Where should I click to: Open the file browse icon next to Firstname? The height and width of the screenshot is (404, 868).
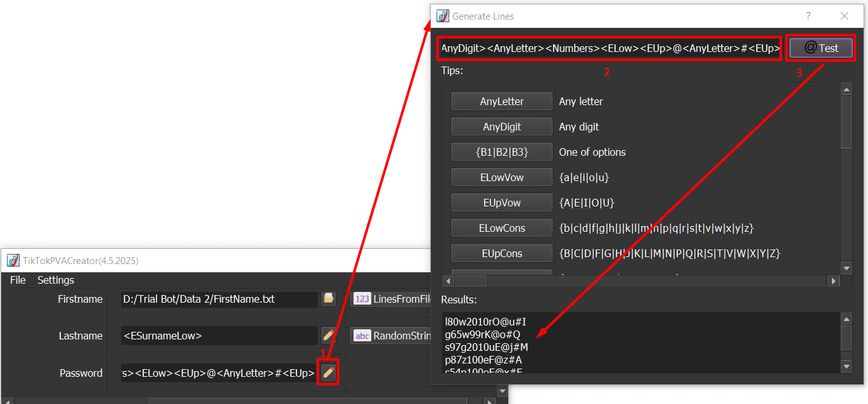pyautogui.click(x=328, y=298)
